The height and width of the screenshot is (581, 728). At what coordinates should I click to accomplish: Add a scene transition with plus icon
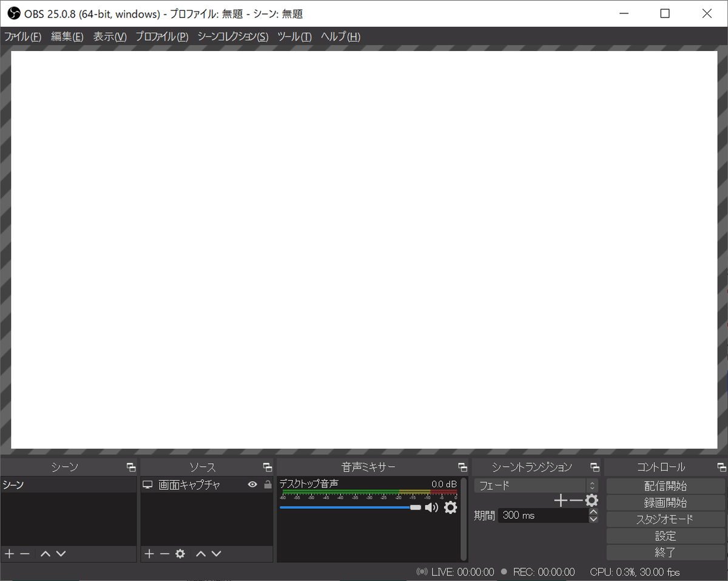(561, 500)
